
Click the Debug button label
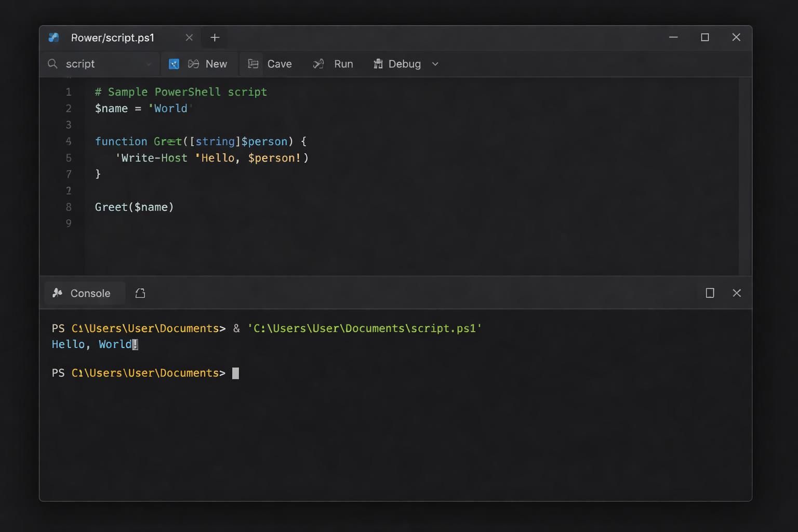(405, 64)
